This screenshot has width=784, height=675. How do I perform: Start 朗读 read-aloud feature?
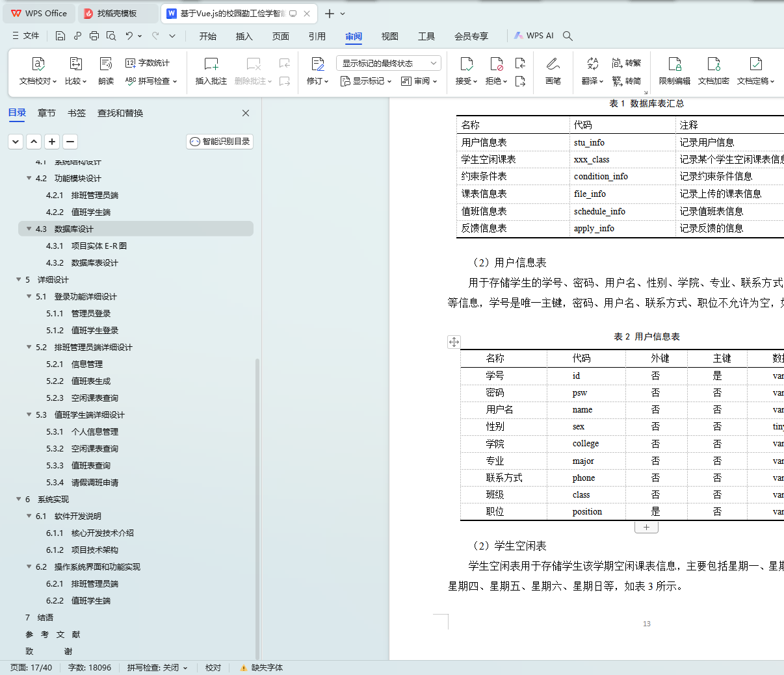[x=106, y=71]
